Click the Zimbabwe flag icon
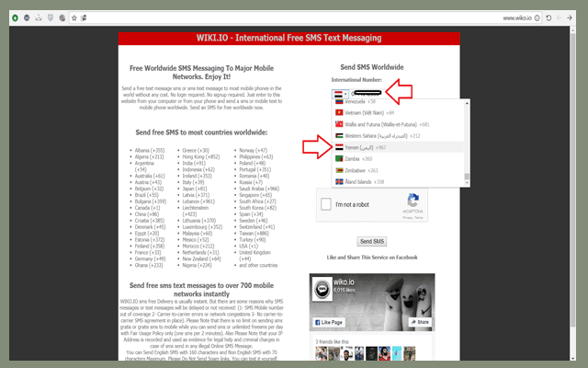Screen dimensions: 588x368 (x=339, y=170)
